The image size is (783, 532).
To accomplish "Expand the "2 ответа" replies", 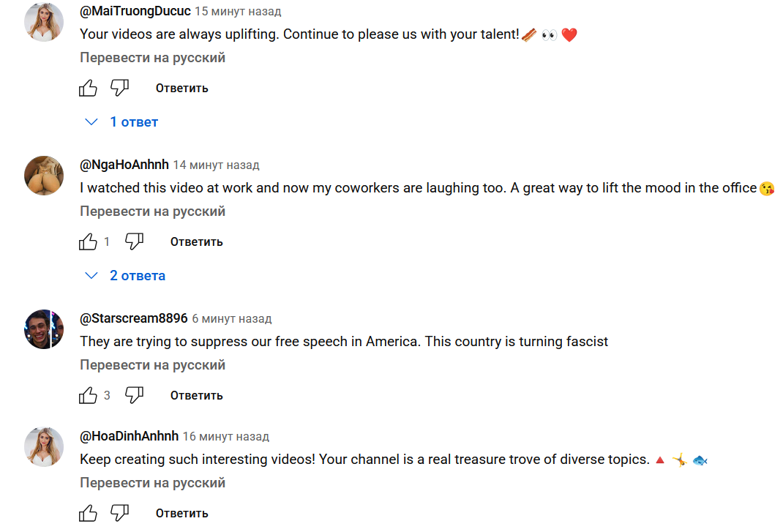I will coord(126,276).
